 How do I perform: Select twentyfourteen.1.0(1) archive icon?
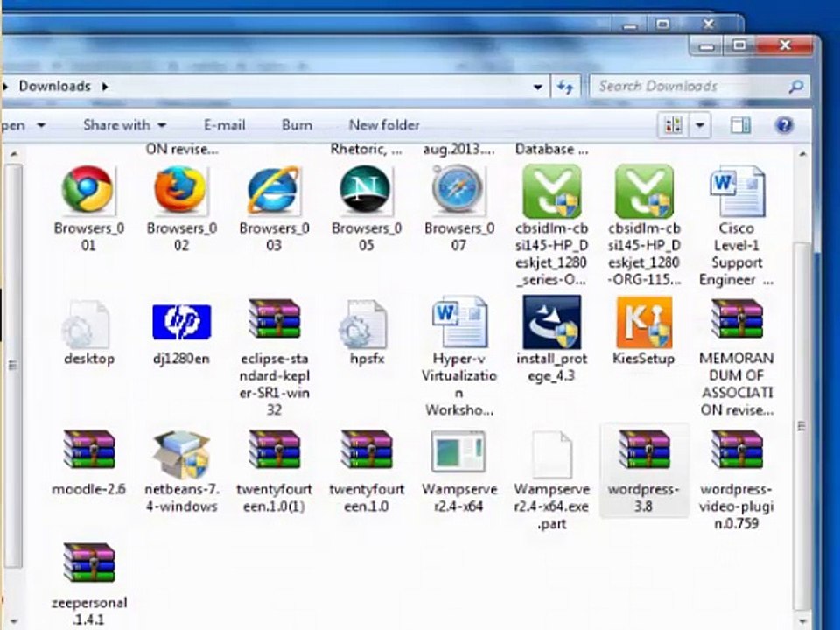[x=274, y=450]
